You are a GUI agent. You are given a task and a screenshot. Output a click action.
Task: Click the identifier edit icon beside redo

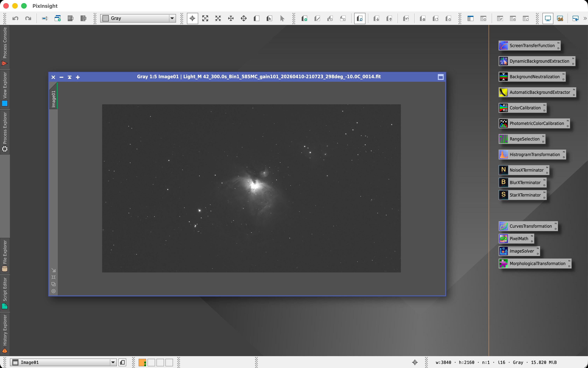point(45,18)
